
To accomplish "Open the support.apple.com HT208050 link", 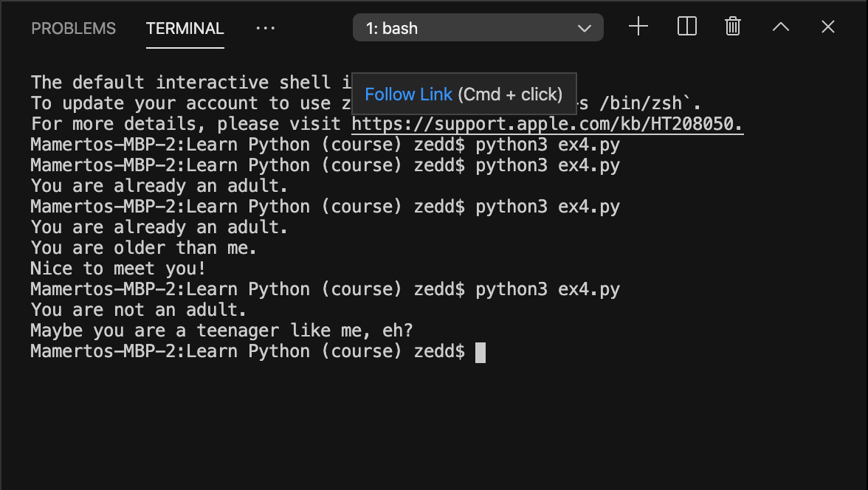I will tap(547, 124).
